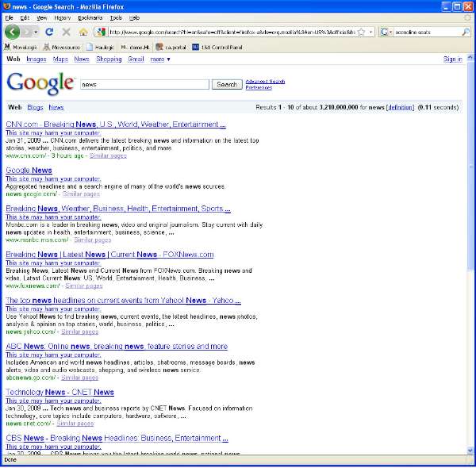476x468 pixels.
Task: Open Shopping from Google top bar
Action: click(109, 59)
